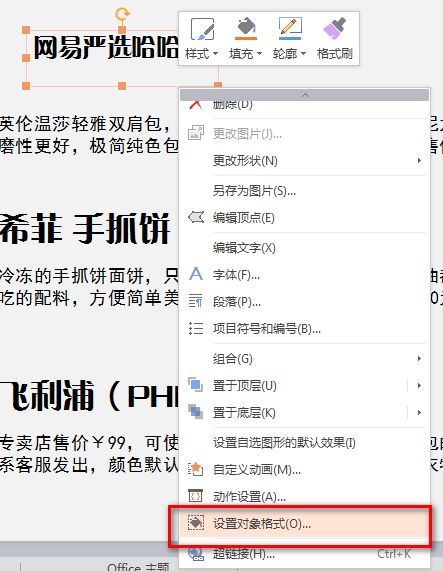Expand the 置于顶层 submenu arrow
443x571 pixels.
coord(419,385)
